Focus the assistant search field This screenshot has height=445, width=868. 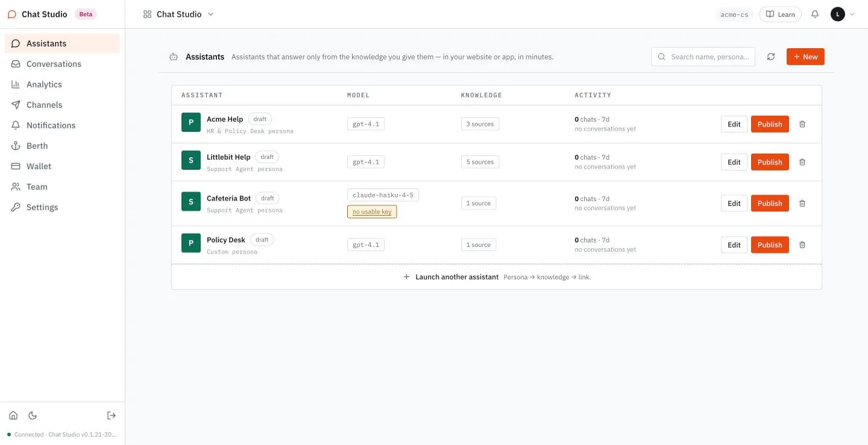click(x=703, y=57)
